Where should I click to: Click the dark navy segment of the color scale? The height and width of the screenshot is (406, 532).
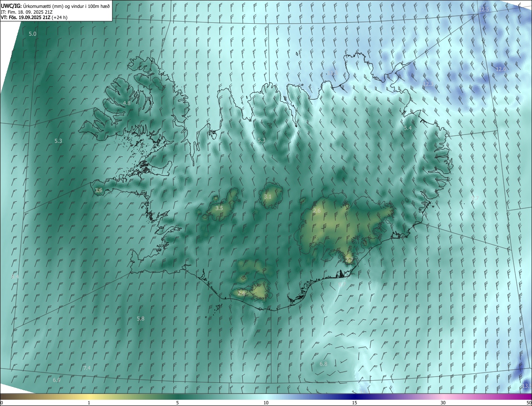(x=355, y=396)
